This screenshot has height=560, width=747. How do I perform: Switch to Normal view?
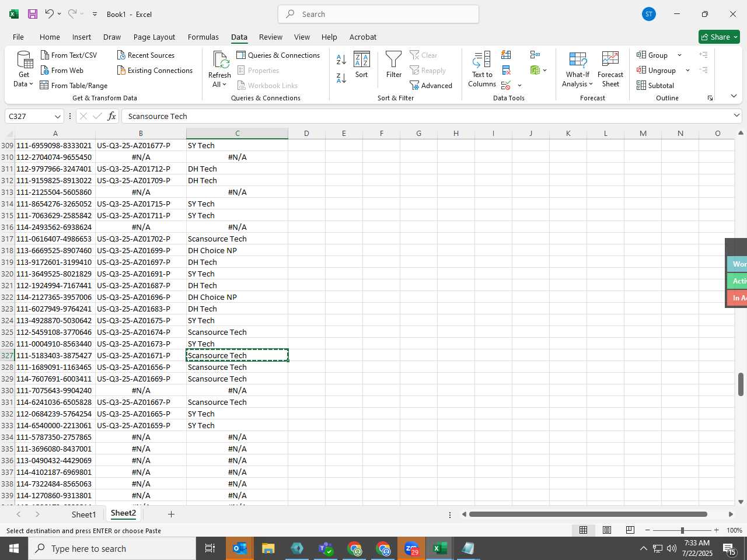tap(583, 530)
